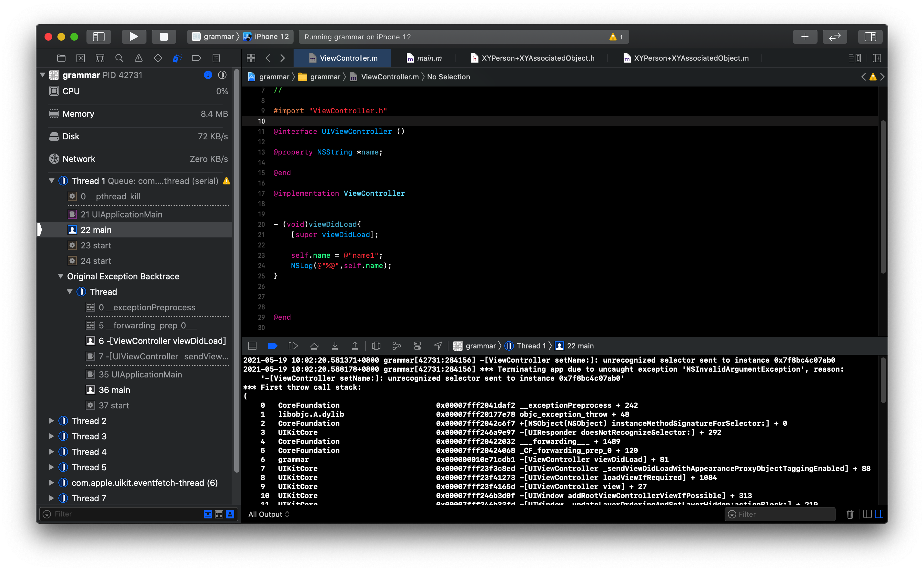
Task: Toggle the navigator sidebar button
Action: pos(98,37)
